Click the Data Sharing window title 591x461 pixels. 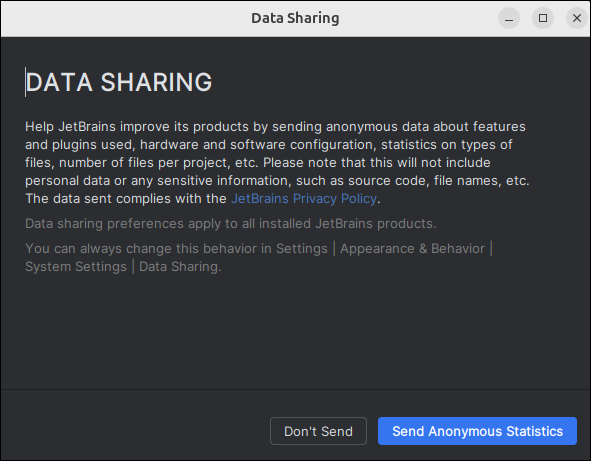pos(295,18)
